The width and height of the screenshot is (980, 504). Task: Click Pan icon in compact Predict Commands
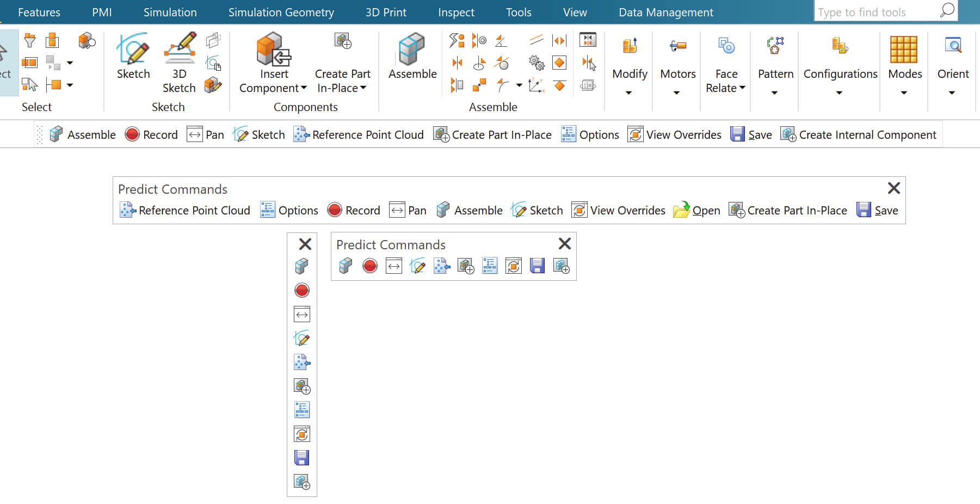(x=393, y=266)
